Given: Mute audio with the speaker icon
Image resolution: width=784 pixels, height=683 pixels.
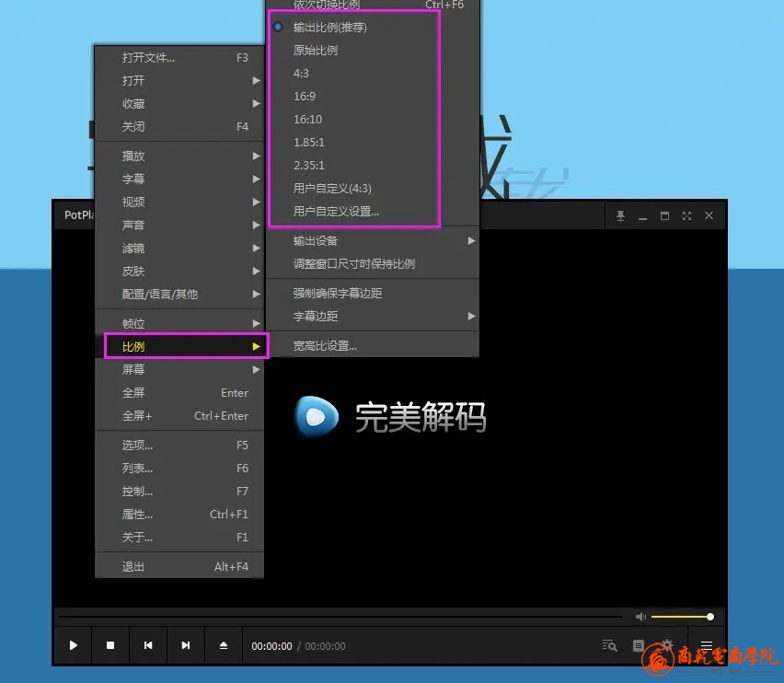Looking at the screenshot, I should (x=640, y=617).
